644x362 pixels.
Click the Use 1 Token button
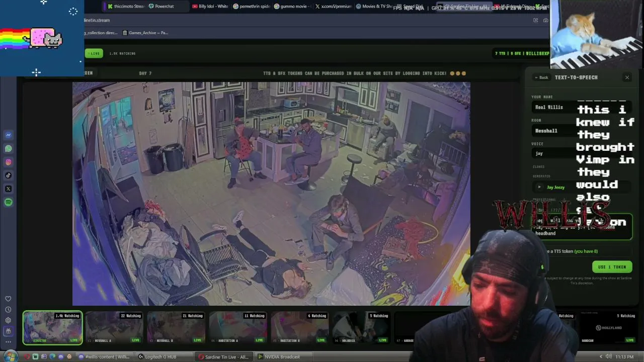[x=612, y=267]
